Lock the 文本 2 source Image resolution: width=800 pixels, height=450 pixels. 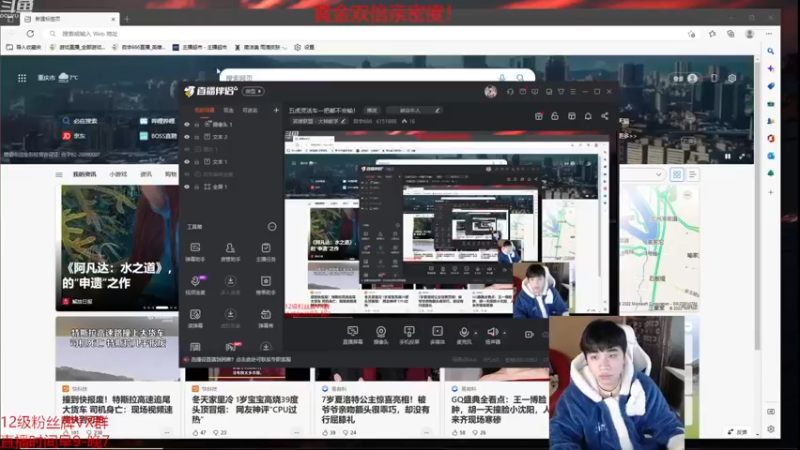click(197, 137)
